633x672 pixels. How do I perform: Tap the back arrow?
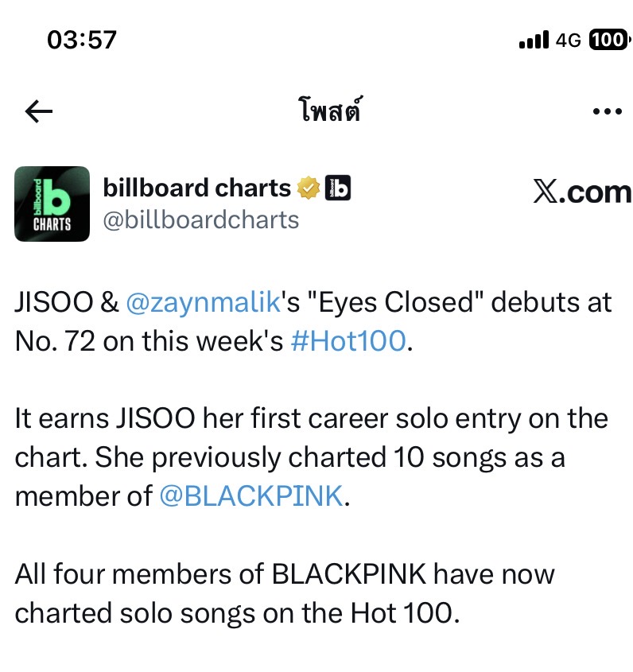(39, 112)
